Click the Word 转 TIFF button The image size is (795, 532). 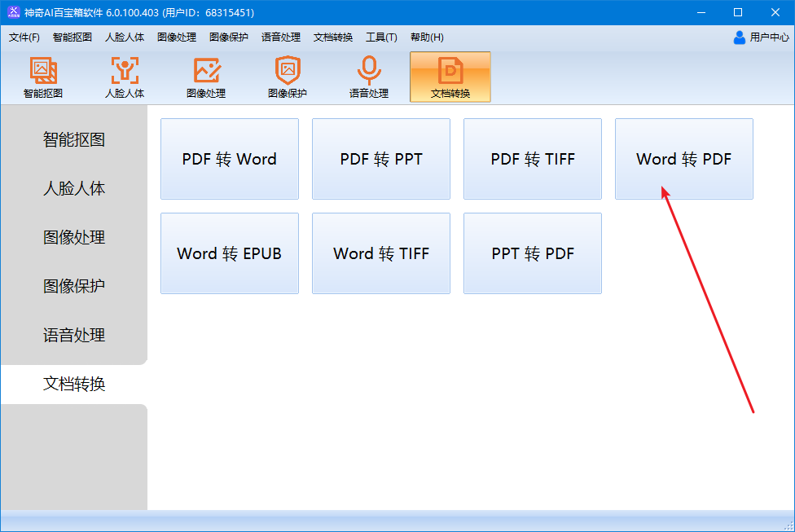(381, 253)
